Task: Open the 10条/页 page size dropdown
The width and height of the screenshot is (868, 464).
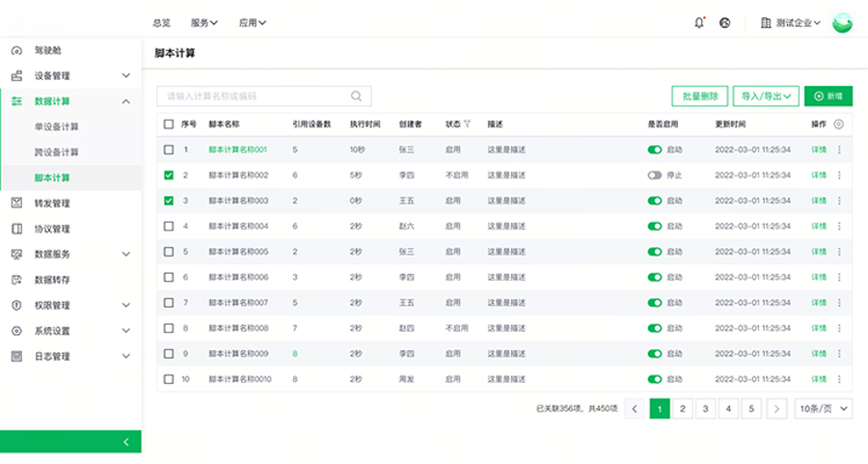Action: 825,409
